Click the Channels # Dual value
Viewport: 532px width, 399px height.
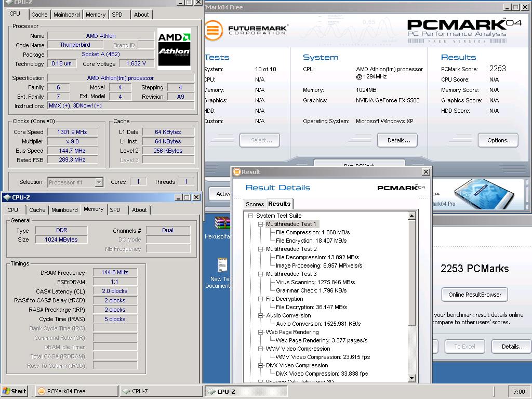(x=168, y=230)
